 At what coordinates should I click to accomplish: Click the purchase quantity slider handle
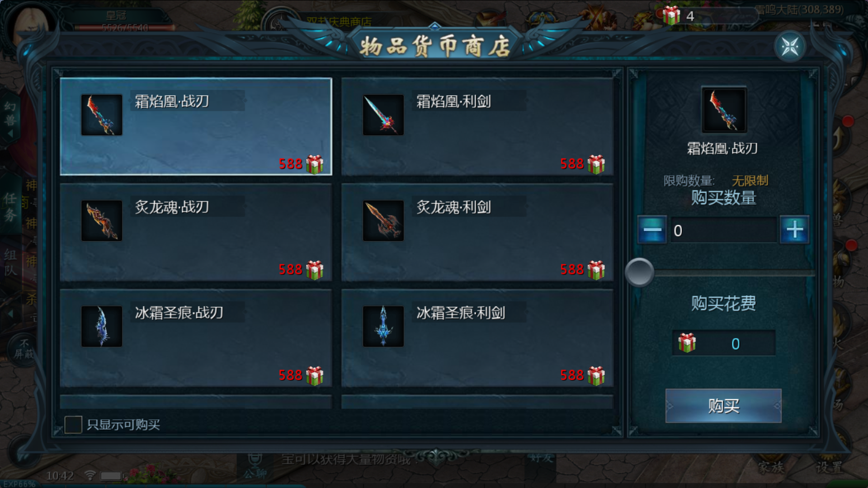(639, 272)
